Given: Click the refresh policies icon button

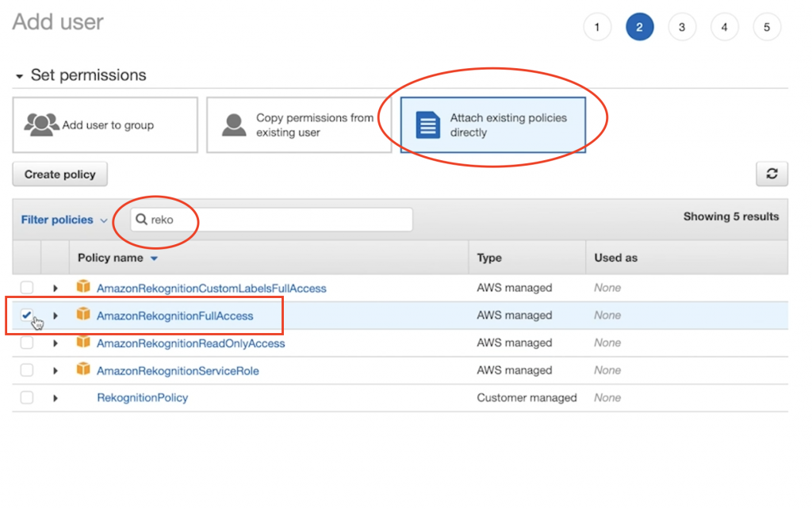Looking at the screenshot, I should click(x=772, y=174).
